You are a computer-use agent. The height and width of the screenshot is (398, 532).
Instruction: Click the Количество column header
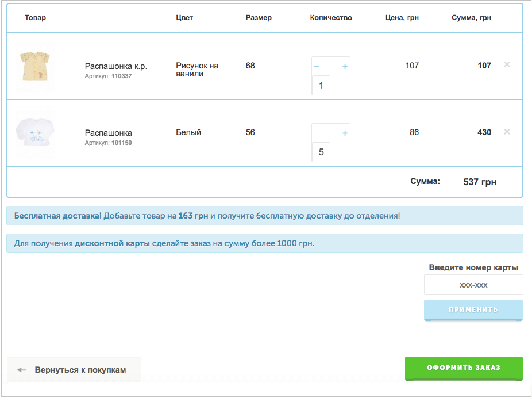(331, 18)
